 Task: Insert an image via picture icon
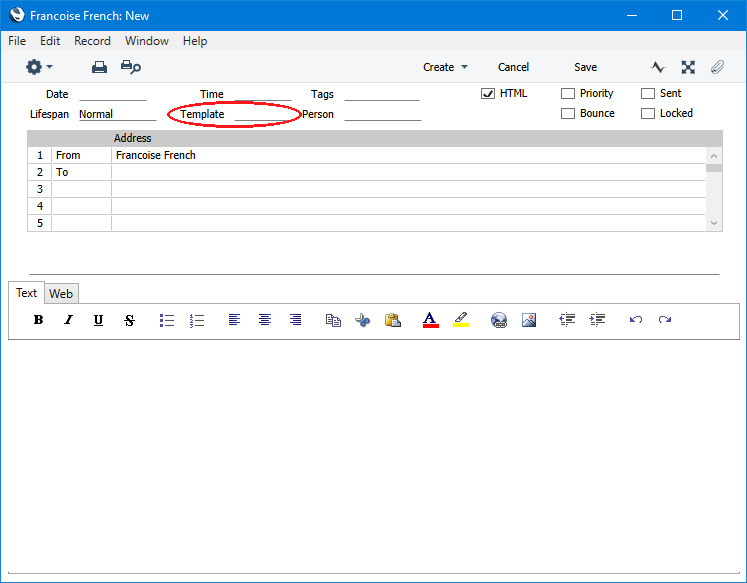[529, 320]
